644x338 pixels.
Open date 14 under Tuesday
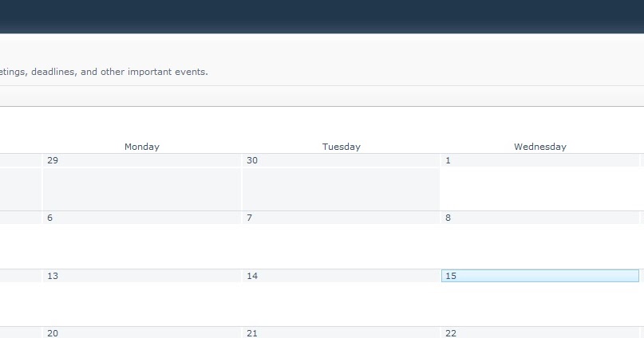pos(252,276)
